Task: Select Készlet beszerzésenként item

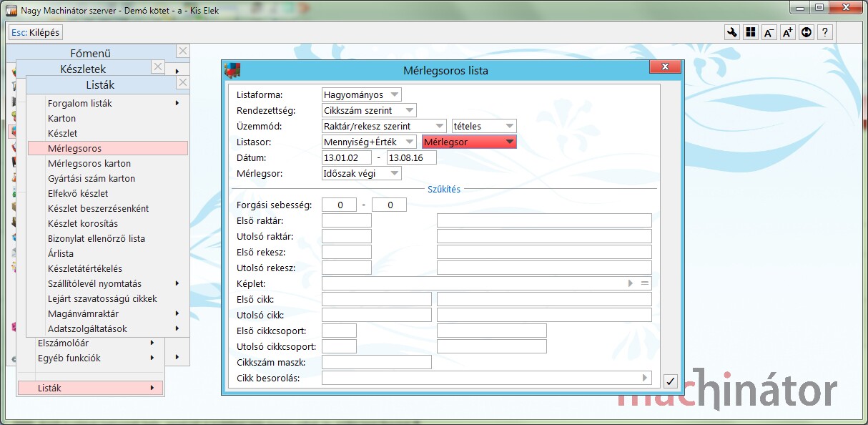Action: click(108, 208)
